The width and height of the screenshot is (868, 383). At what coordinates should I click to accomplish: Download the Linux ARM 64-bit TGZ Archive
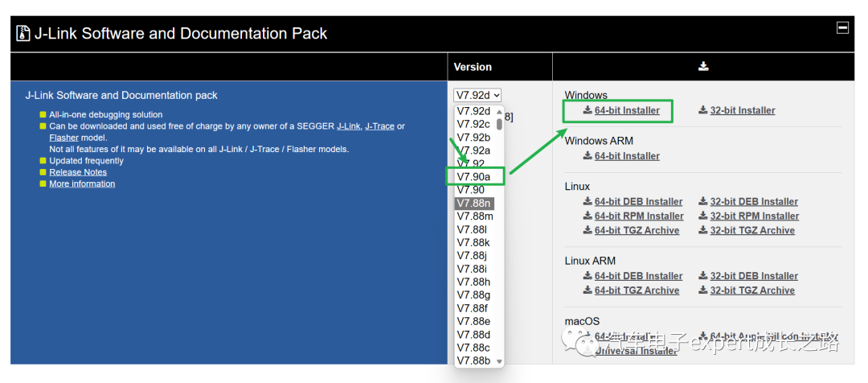637,290
